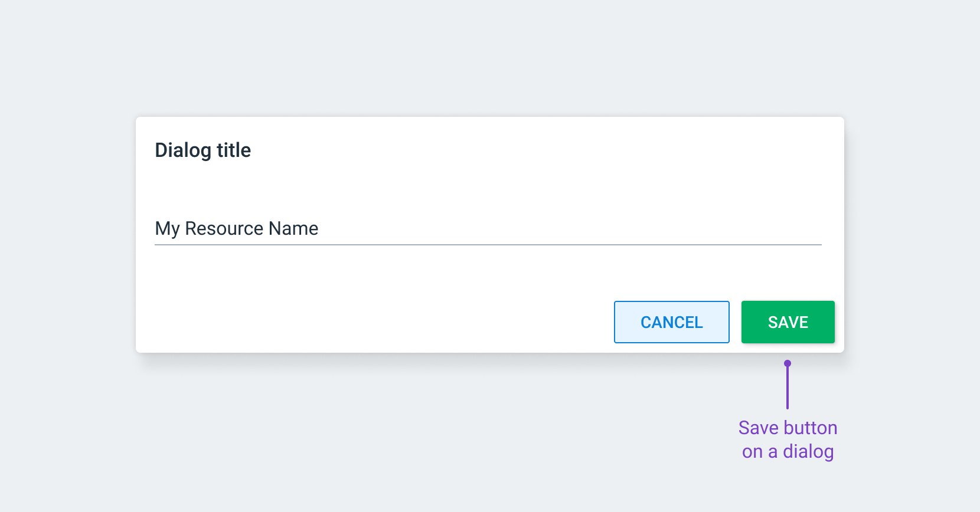Click the word Dialog in the heading

point(182,150)
